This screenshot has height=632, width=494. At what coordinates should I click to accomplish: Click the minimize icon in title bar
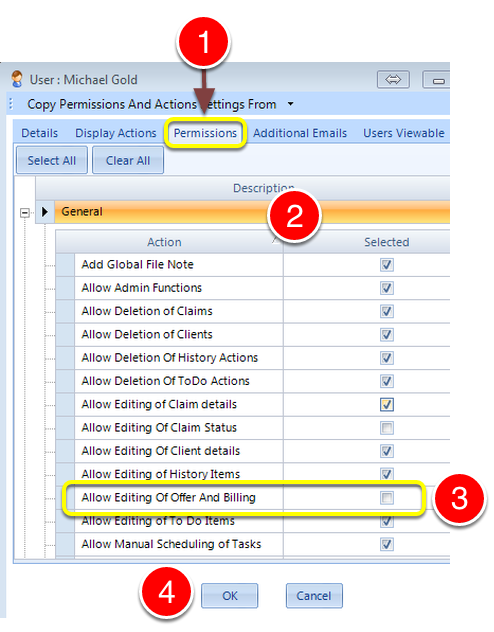[437, 80]
